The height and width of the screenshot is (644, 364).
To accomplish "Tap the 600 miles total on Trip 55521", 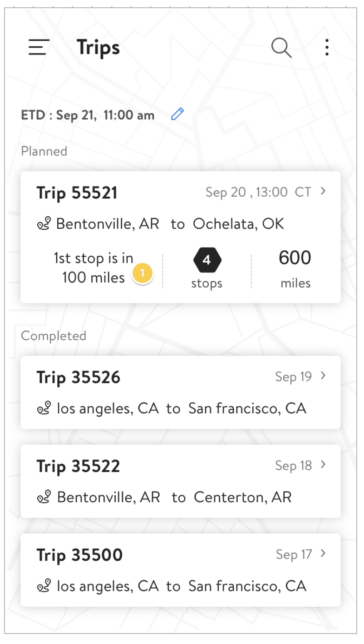I will [295, 269].
